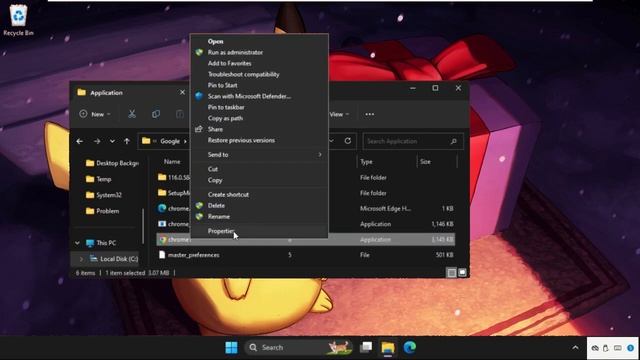640x360 pixels.
Task: Click the taskbar Search box
Action: pos(299,347)
